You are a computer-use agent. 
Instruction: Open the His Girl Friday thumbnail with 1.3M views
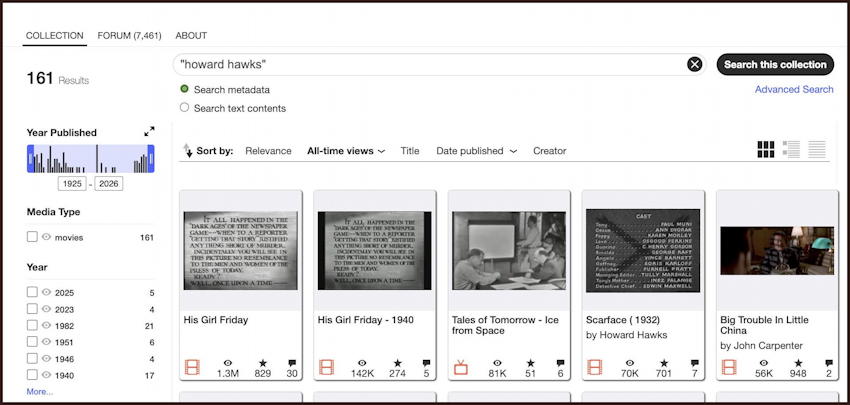241,250
